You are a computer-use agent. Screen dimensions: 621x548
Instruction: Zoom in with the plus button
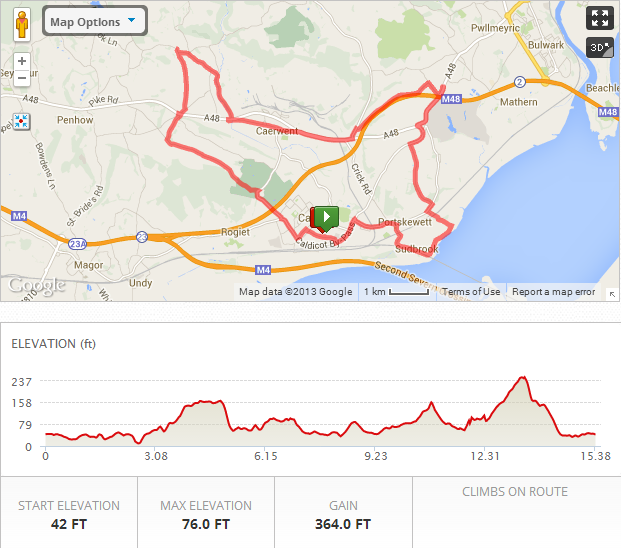(22, 61)
